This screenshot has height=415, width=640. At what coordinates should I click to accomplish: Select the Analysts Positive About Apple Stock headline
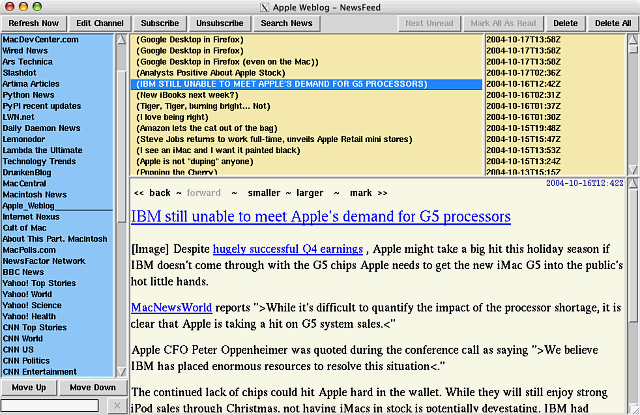[307, 73]
